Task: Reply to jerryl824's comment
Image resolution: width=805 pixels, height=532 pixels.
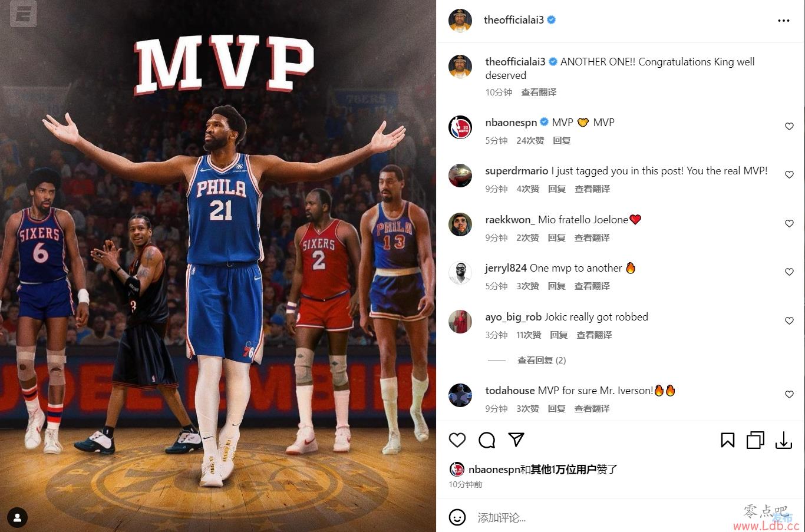Action: pos(556,286)
